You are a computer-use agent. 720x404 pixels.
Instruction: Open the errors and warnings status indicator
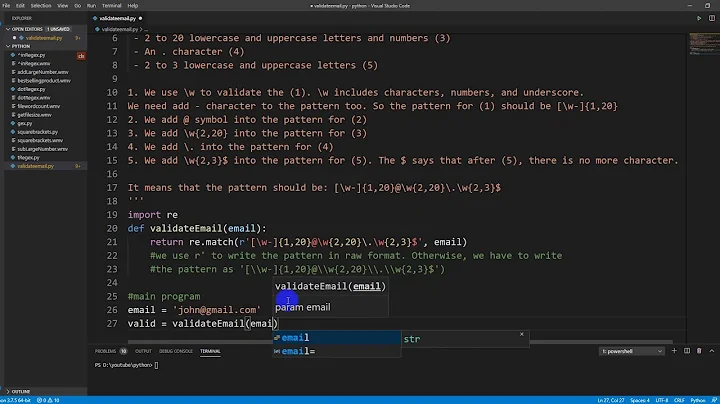click(x=48, y=400)
